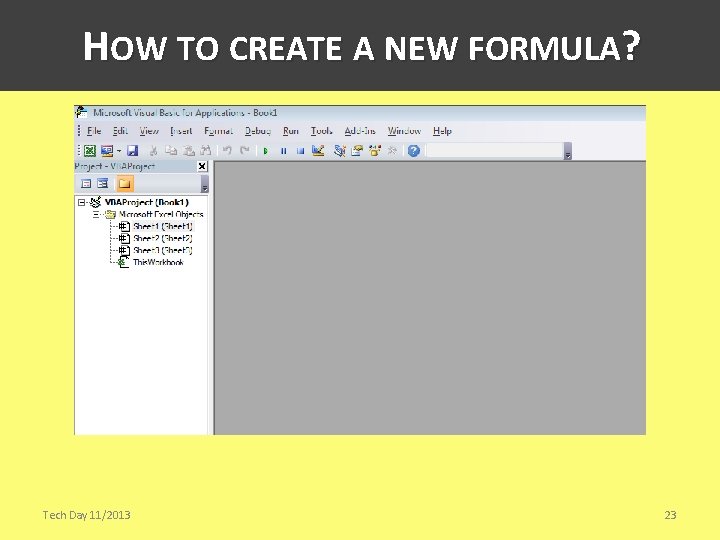
Task: Select Sheet3 (Sheet3) in project tree
Action: tap(163, 250)
